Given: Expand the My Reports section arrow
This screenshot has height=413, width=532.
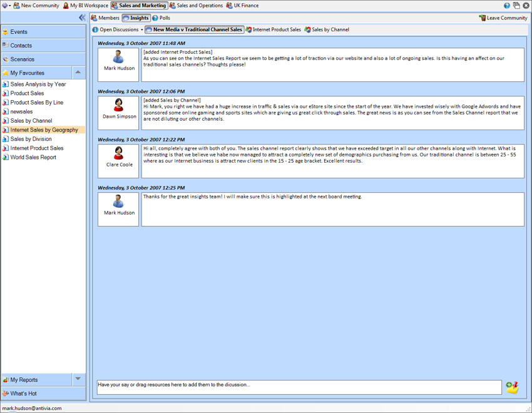Looking at the screenshot, I should click(x=78, y=379).
